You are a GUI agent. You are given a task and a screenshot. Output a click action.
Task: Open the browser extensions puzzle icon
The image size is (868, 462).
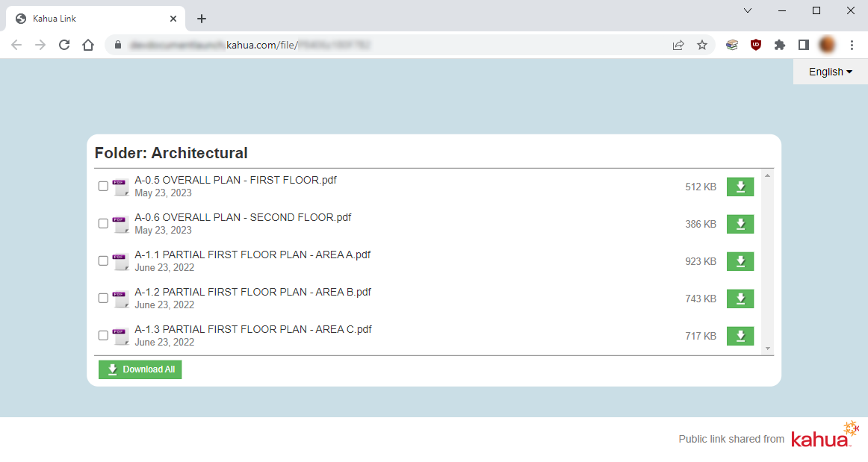coord(780,45)
